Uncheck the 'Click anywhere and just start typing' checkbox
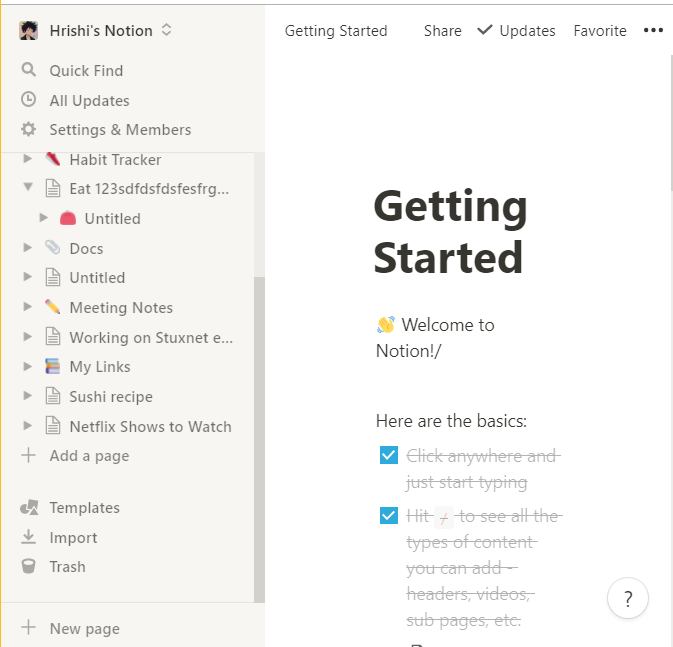673x647 pixels. [x=389, y=455]
